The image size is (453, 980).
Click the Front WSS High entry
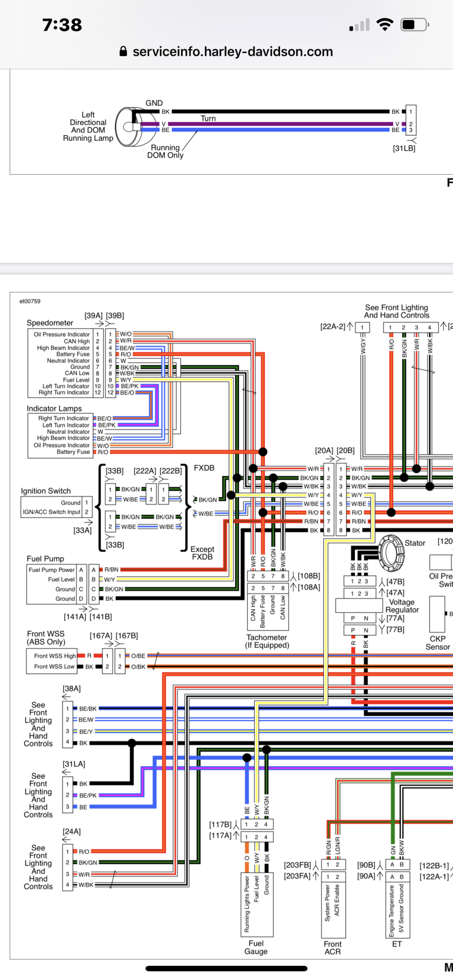click(55, 656)
